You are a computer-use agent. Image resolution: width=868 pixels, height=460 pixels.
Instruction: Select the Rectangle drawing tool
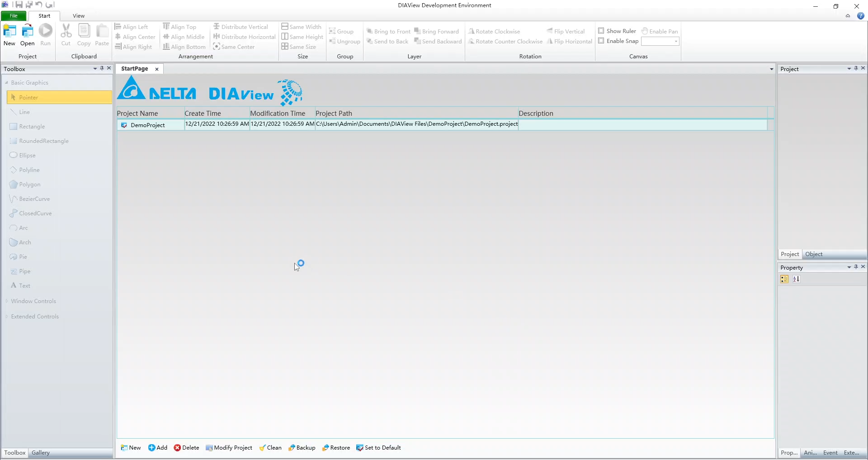point(32,126)
